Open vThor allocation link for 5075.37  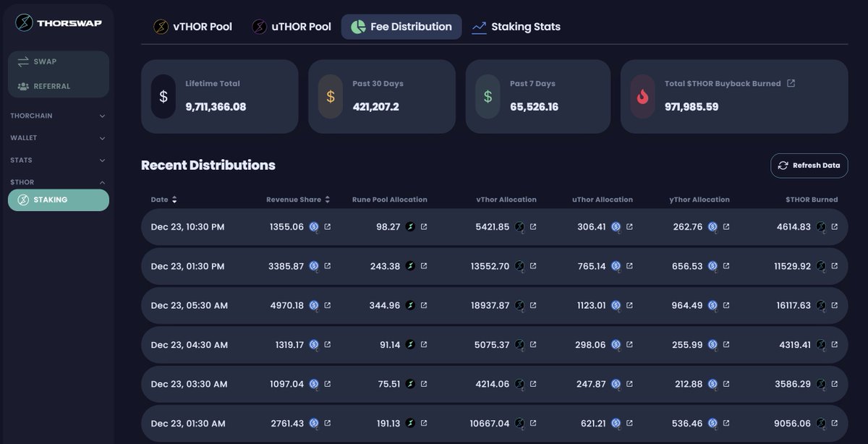pyautogui.click(x=533, y=345)
